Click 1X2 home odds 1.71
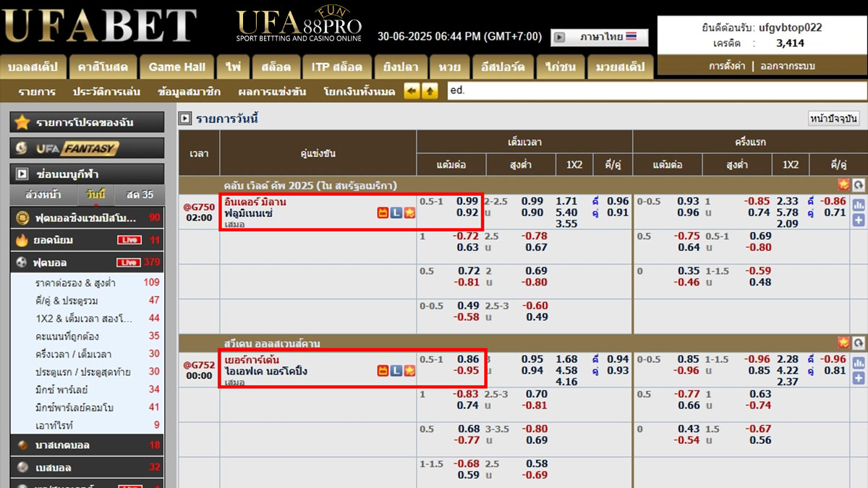Image resolution: width=868 pixels, height=488 pixels. click(x=566, y=202)
